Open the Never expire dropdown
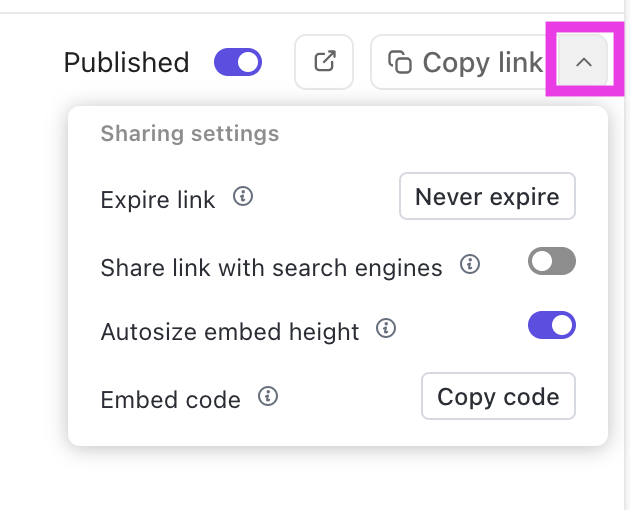Viewport: 630px width, 510px height. coord(487,196)
